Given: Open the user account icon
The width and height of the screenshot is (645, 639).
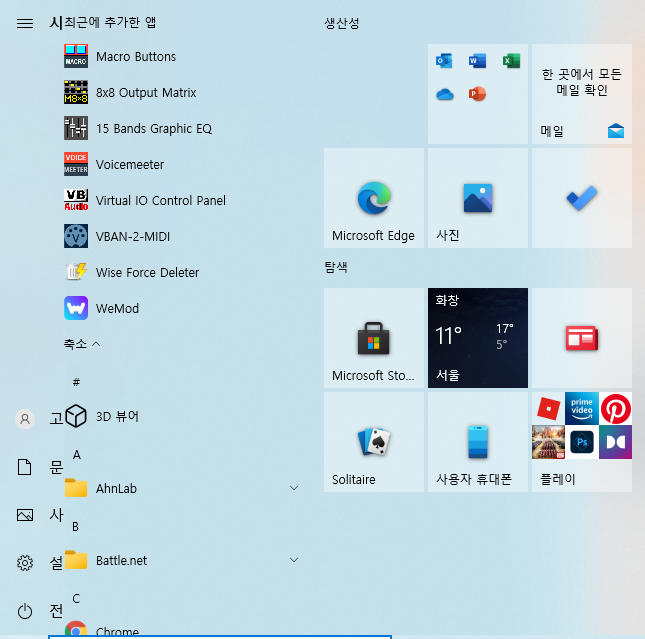Looking at the screenshot, I should coord(25,419).
